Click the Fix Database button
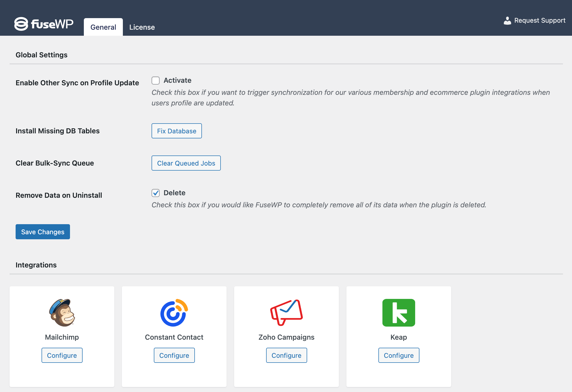Viewport: 572px width, 392px height. 176,130
